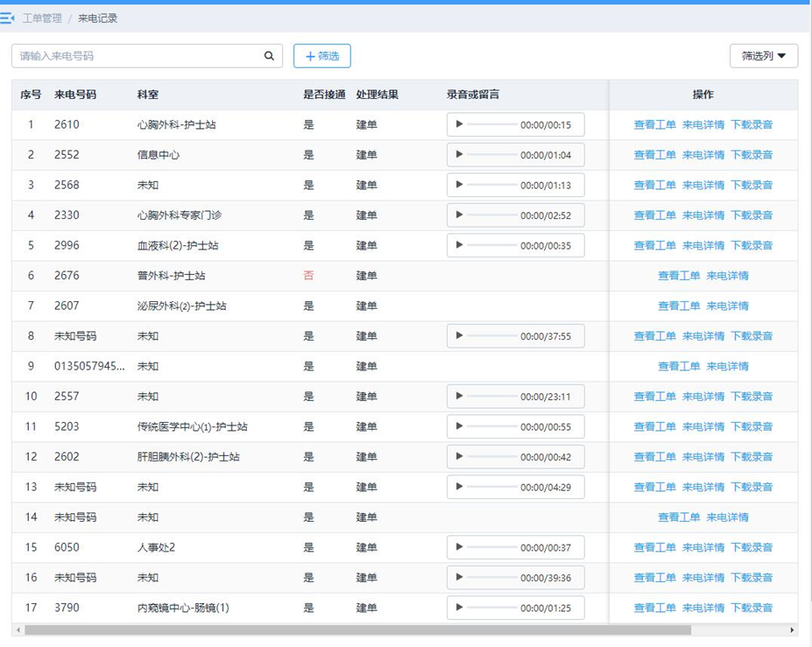Click 下载录音 for call 2330

(752, 215)
